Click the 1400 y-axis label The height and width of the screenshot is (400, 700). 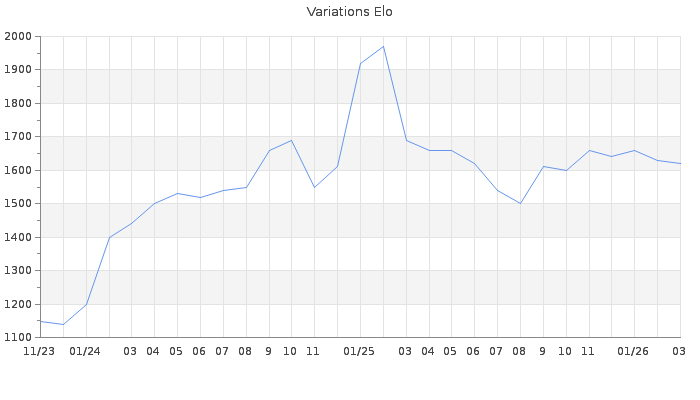click(19, 238)
